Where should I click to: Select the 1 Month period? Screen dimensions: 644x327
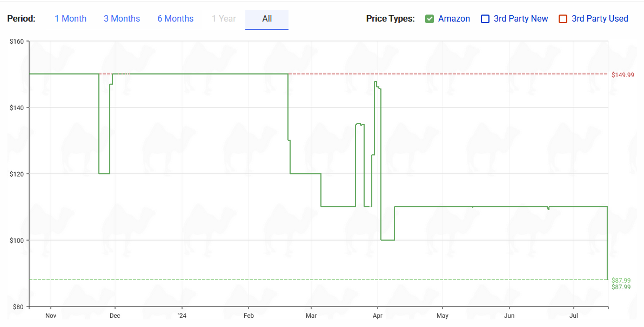coord(71,19)
